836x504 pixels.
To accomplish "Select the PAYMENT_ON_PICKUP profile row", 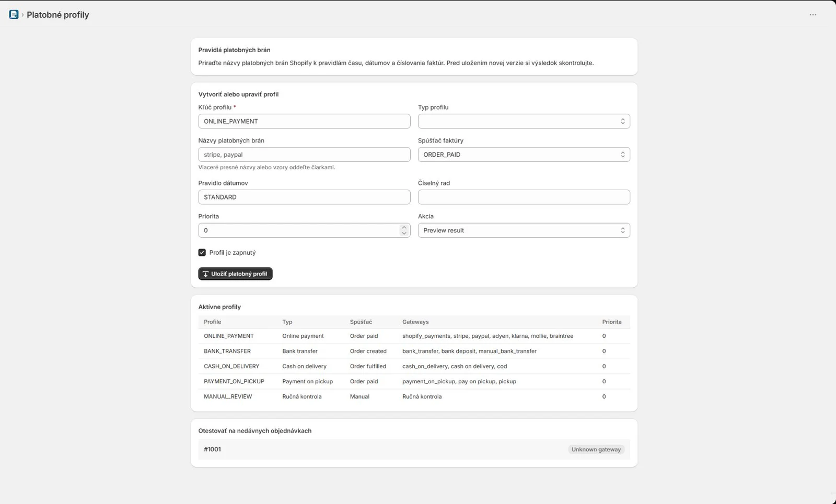I will coord(414,381).
